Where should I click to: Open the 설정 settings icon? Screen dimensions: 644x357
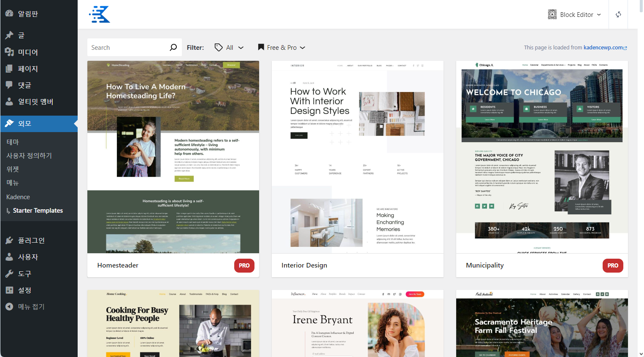(9, 290)
